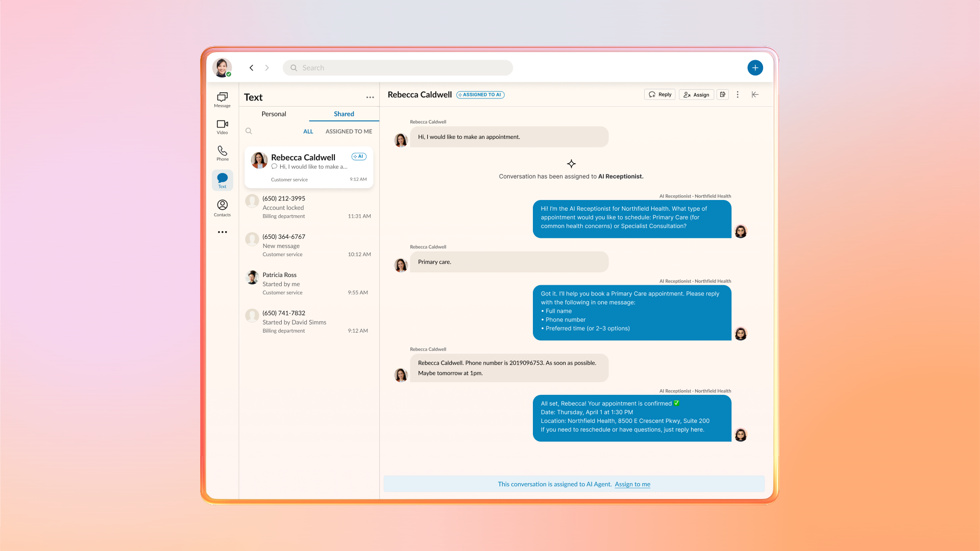This screenshot has height=551, width=980.
Task: Select the ALL conversations filter
Action: 308,131
